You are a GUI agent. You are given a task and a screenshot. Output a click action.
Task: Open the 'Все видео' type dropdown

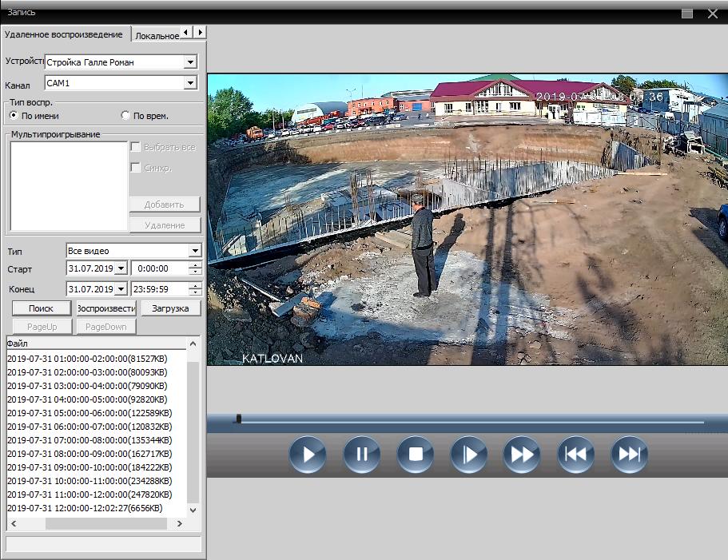pyautogui.click(x=195, y=251)
